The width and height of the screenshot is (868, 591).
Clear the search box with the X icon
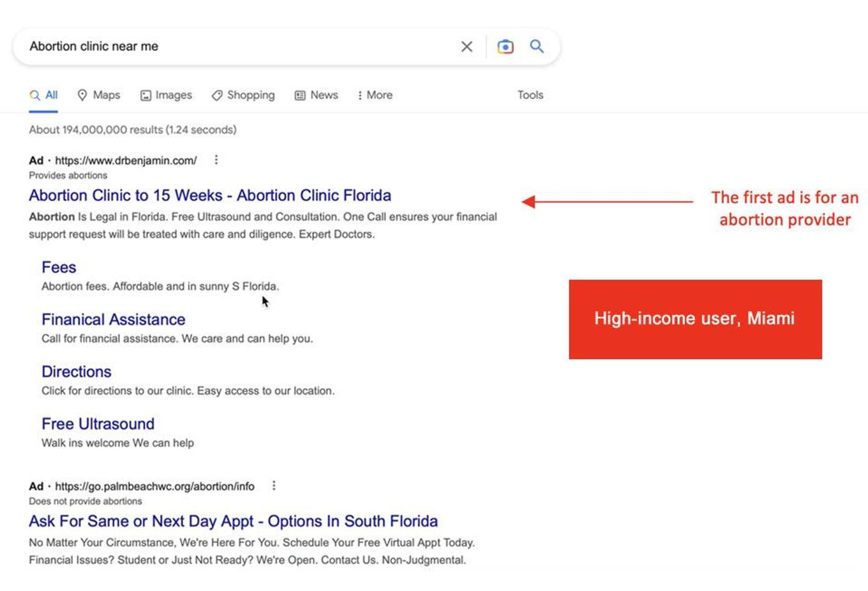(x=467, y=47)
